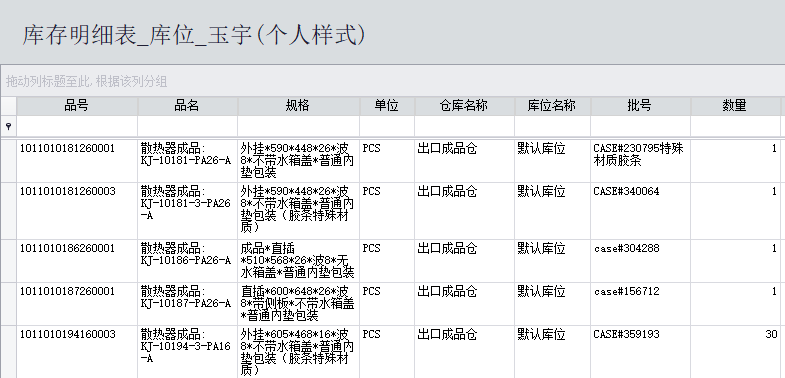Viewport: 785px width, 378px height.
Task: Select cell 1011010181260003
Action: (x=77, y=211)
